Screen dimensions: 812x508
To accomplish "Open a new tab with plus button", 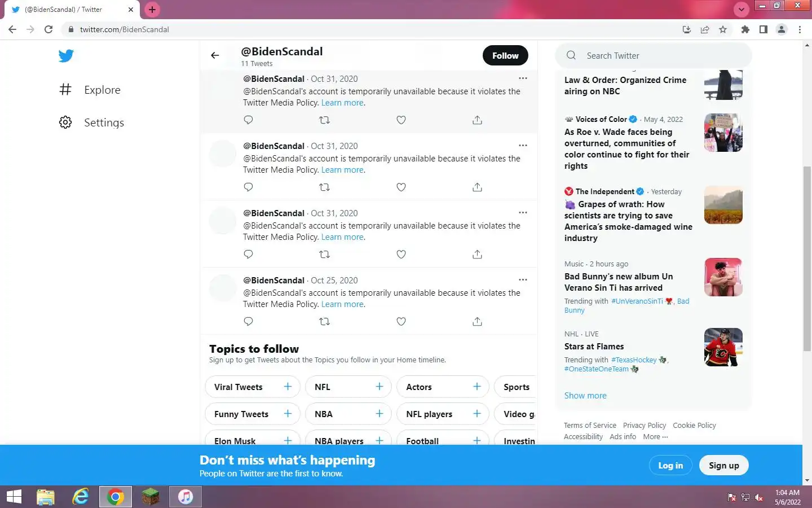I will pyautogui.click(x=152, y=10).
